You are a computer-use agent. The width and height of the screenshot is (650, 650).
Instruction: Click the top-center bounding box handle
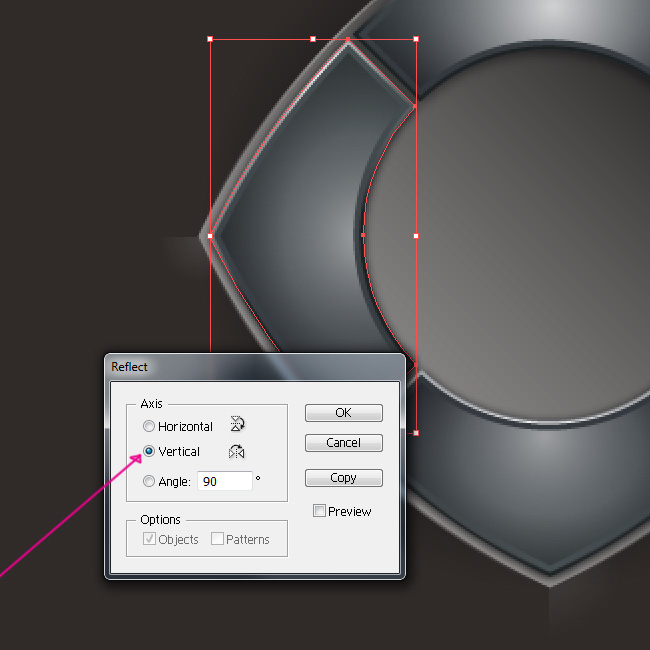pyautogui.click(x=313, y=39)
